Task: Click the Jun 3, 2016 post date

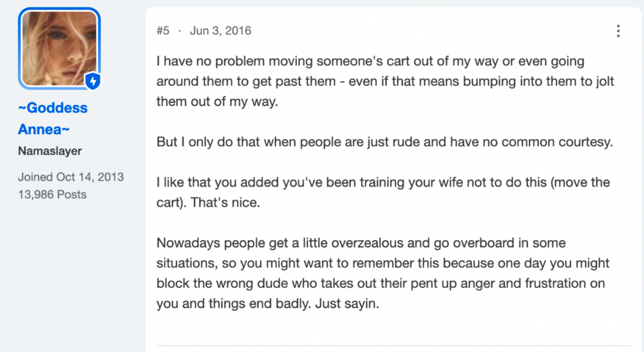Action: point(220,31)
